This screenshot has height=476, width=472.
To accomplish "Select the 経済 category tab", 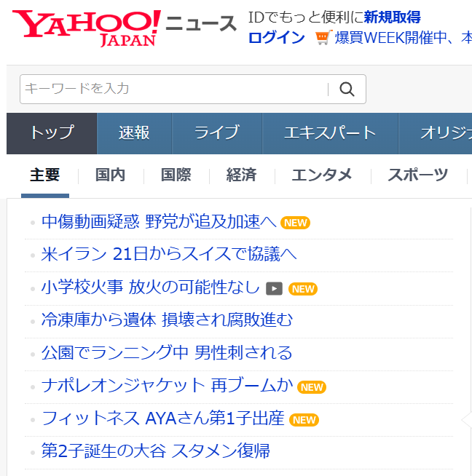I will [x=242, y=175].
